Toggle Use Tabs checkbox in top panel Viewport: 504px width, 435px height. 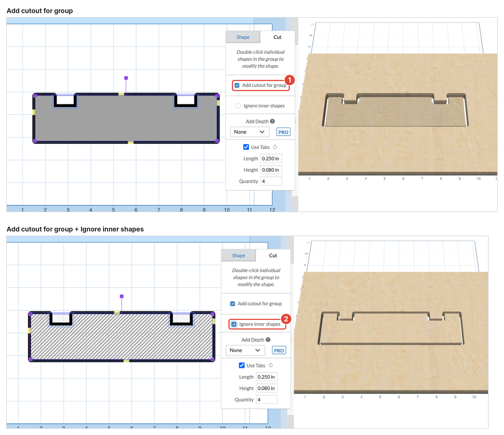(x=246, y=147)
